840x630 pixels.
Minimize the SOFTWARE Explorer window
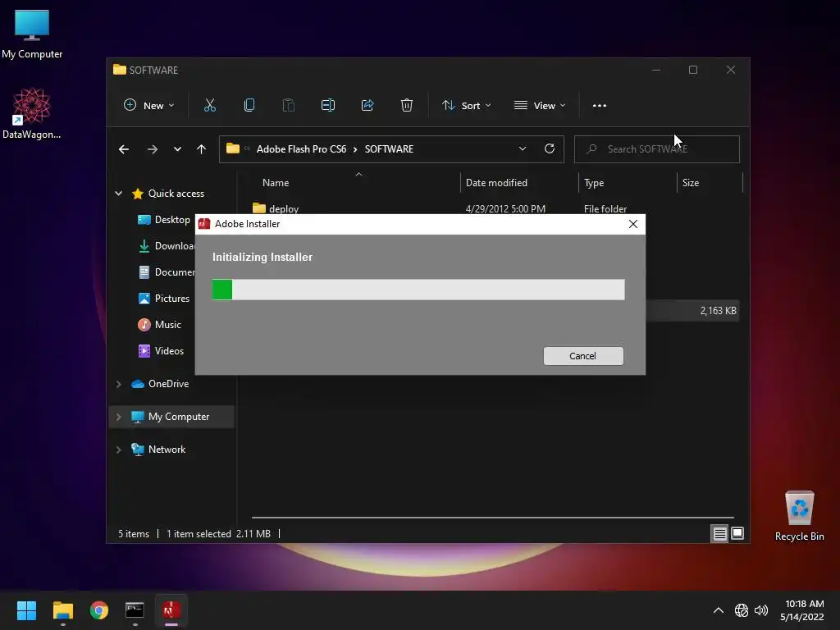655,71
